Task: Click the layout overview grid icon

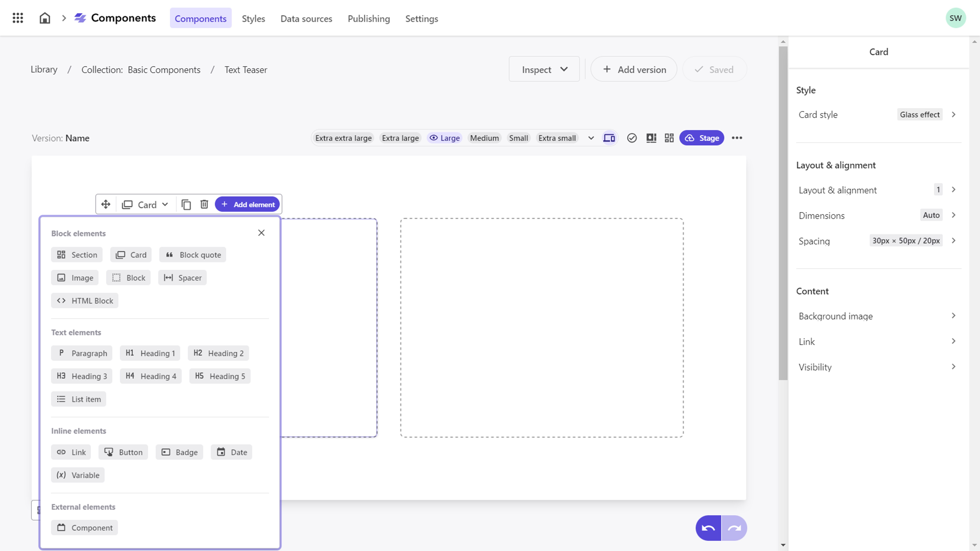Action: click(669, 138)
